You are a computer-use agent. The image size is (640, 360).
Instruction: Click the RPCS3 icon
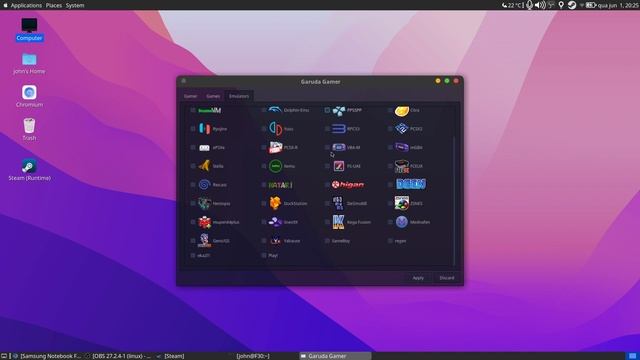(x=338, y=129)
